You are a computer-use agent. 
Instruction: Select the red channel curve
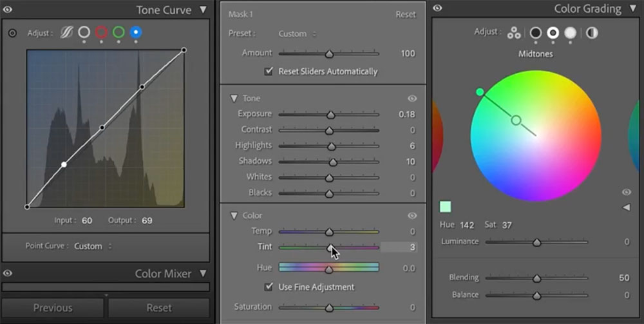coord(102,32)
